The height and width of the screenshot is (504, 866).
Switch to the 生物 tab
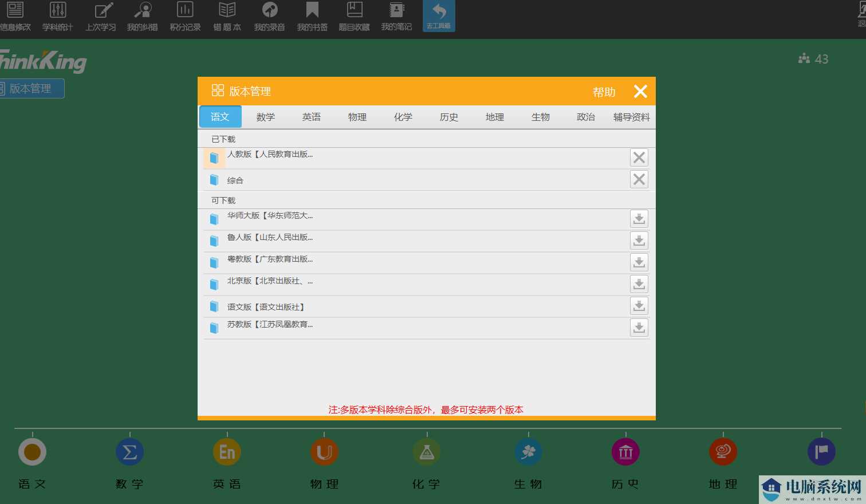tap(541, 117)
